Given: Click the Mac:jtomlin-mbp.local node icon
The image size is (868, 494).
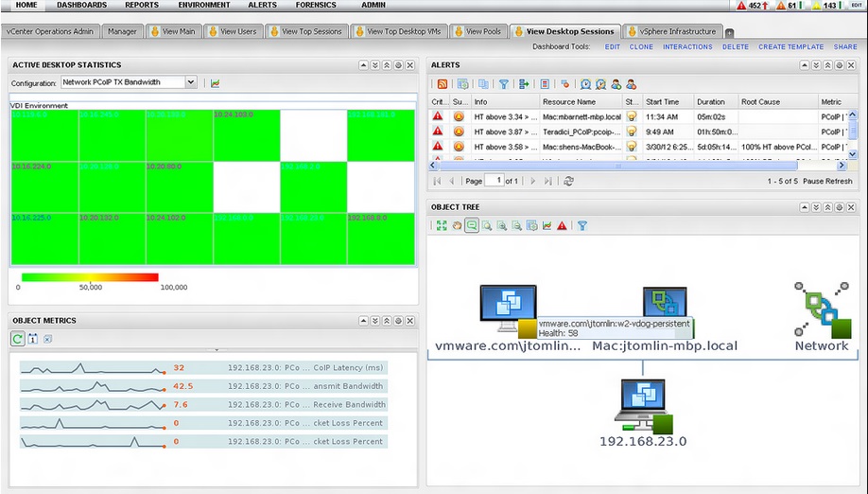Looking at the screenshot, I should tap(665, 301).
